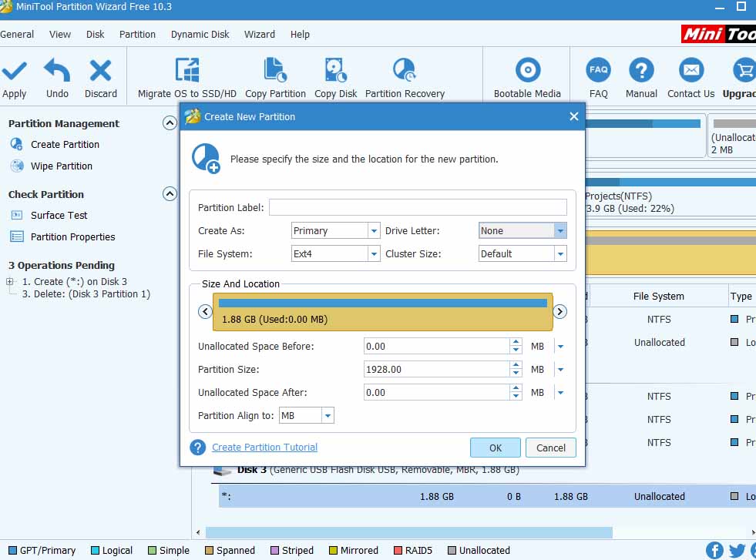Click the Contact Us envelope icon
The width and height of the screenshot is (756, 560).
(691, 71)
